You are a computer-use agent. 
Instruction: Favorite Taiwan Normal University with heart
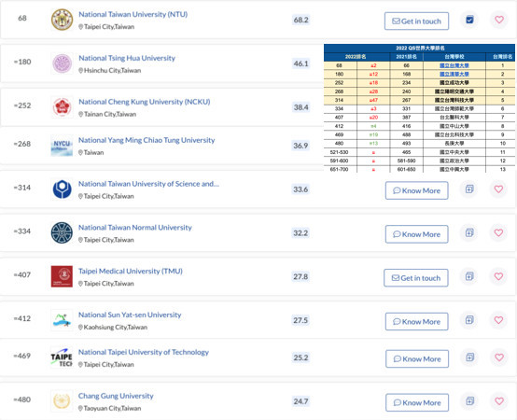click(x=498, y=232)
